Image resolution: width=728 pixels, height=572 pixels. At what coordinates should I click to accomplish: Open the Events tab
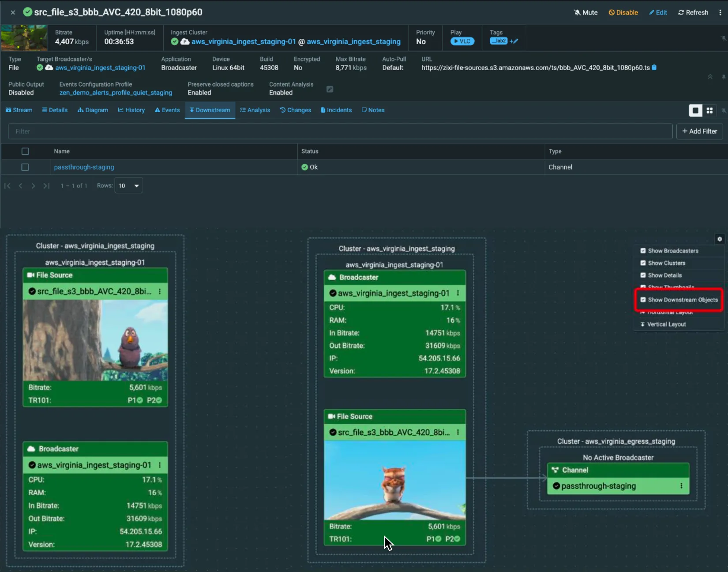[x=167, y=110]
